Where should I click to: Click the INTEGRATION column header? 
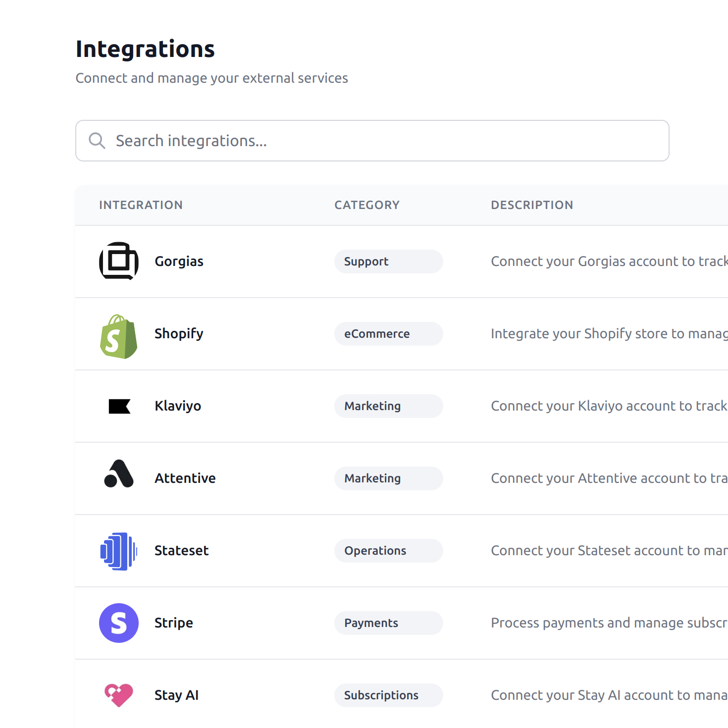(x=141, y=205)
